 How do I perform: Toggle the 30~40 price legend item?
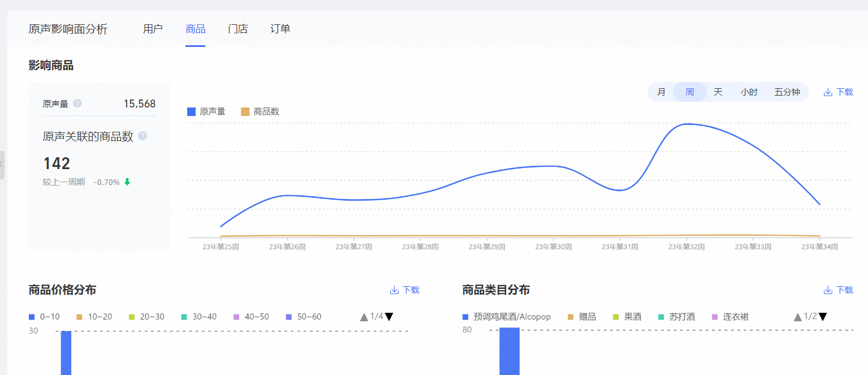[x=199, y=317]
